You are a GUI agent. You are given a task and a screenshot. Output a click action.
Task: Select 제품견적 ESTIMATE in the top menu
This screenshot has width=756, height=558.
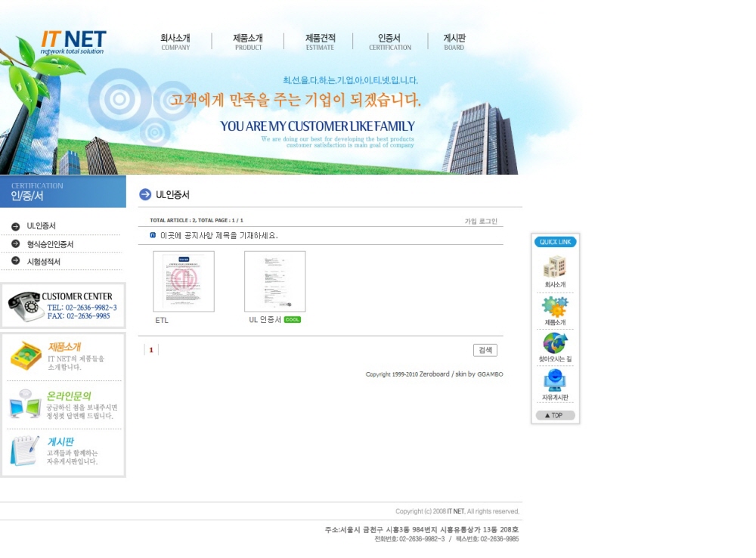tap(320, 42)
